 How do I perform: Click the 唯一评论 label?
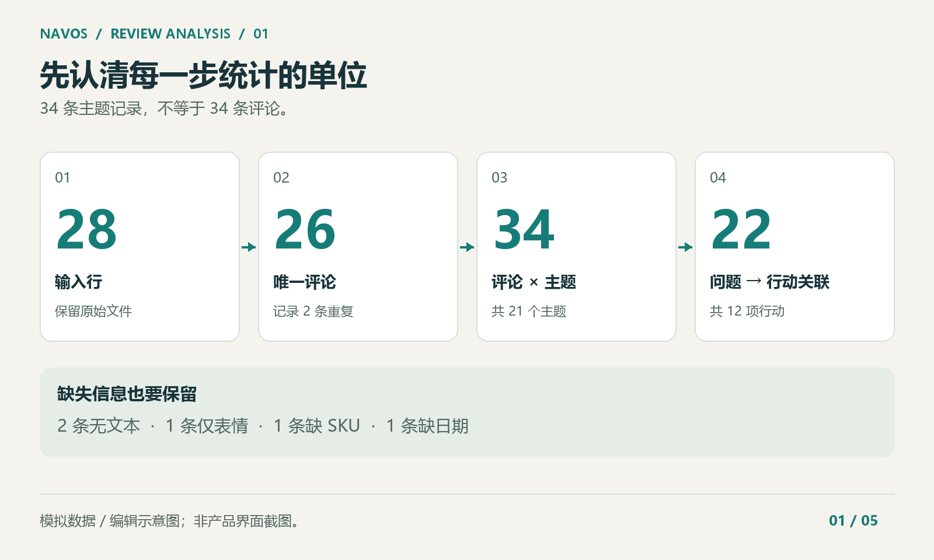tap(305, 282)
